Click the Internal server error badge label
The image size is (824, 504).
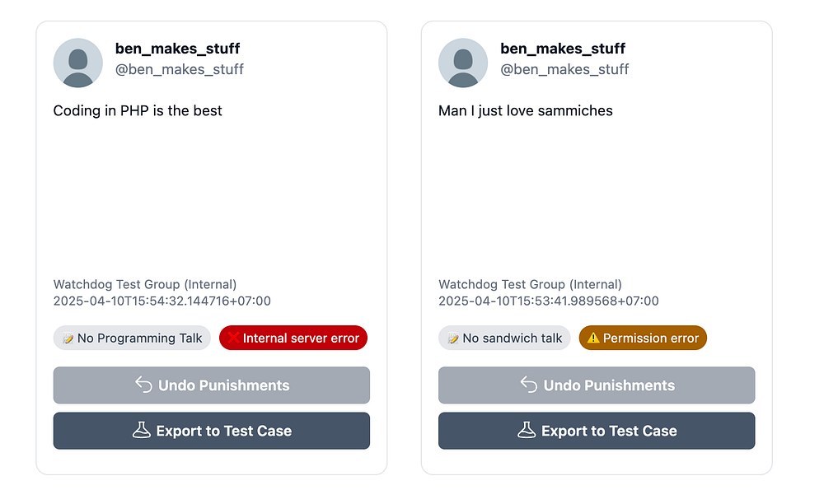pos(301,338)
